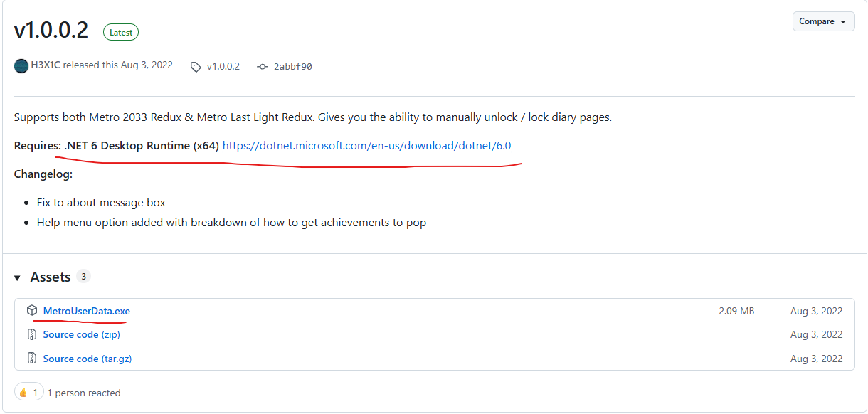Collapse the Assets section triangle
This screenshot has width=868, height=414.
pyautogui.click(x=17, y=278)
